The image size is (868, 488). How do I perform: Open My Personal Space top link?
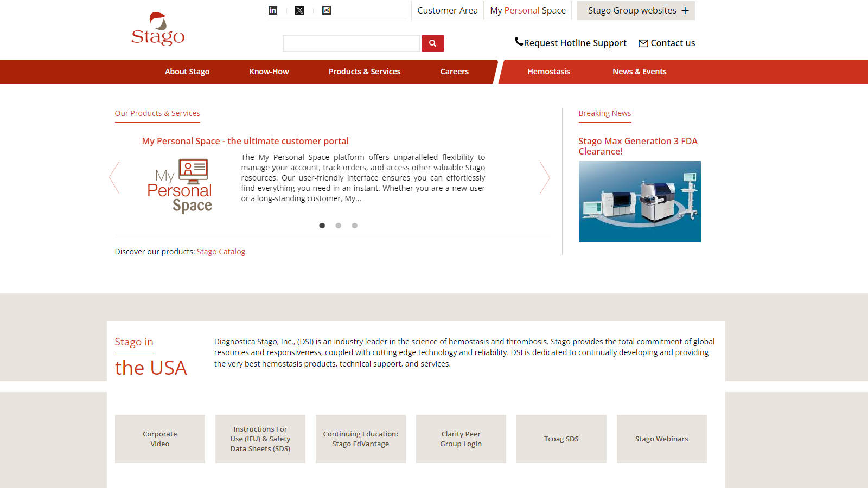click(528, 10)
